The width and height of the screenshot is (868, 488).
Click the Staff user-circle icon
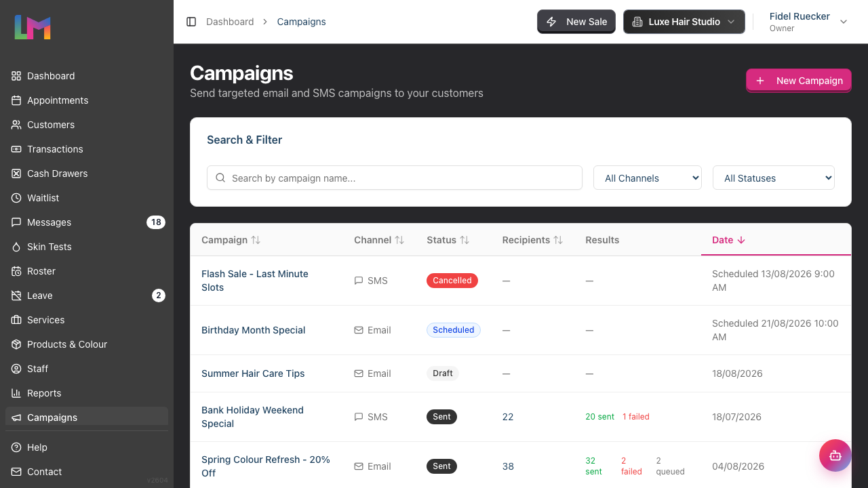[16, 369]
